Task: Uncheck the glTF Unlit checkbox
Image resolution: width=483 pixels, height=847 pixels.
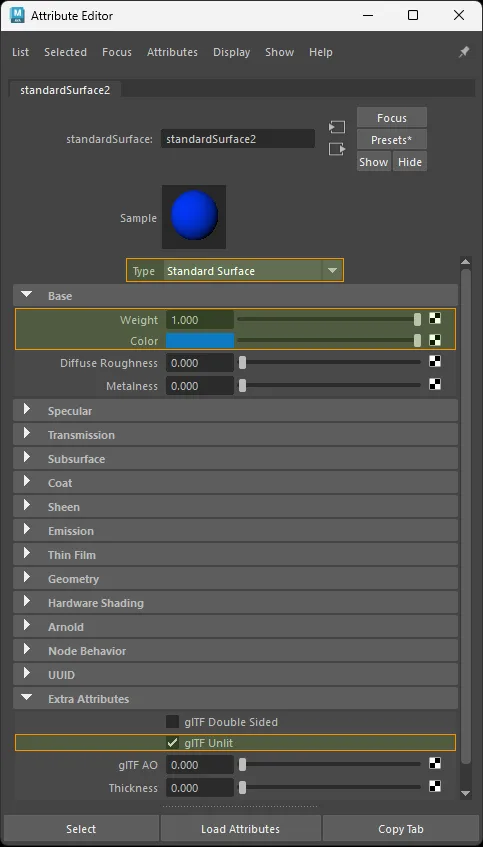Action: coord(172,743)
